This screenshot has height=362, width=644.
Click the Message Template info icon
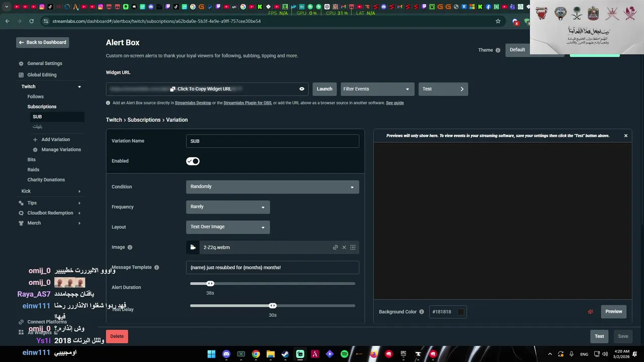point(156,267)
